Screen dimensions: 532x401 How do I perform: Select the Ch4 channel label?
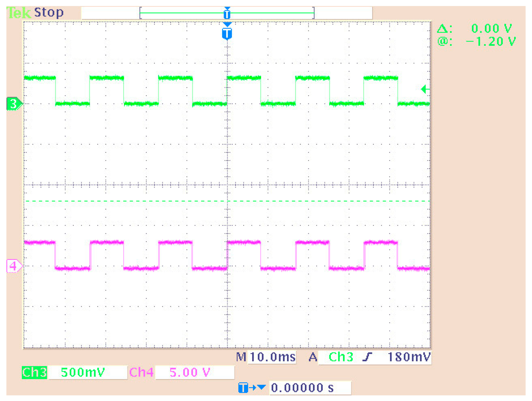(x=141, y=372)
